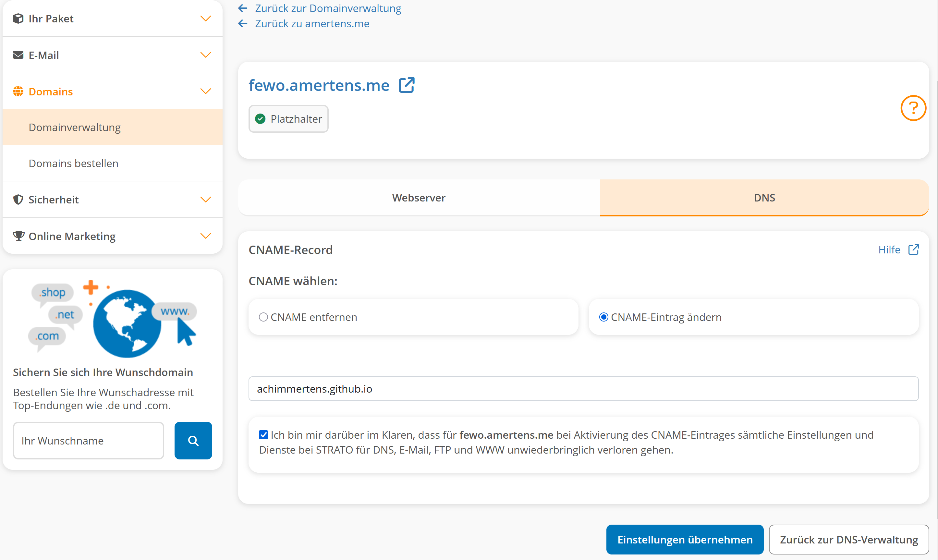The image size is (938, 560).
Task: Open the Sicherheit menu label
Action: pos(54,200)
